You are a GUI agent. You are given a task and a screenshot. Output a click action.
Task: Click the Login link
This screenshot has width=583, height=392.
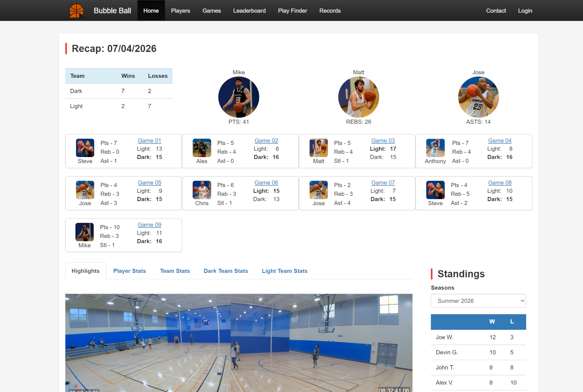point(525,11)
